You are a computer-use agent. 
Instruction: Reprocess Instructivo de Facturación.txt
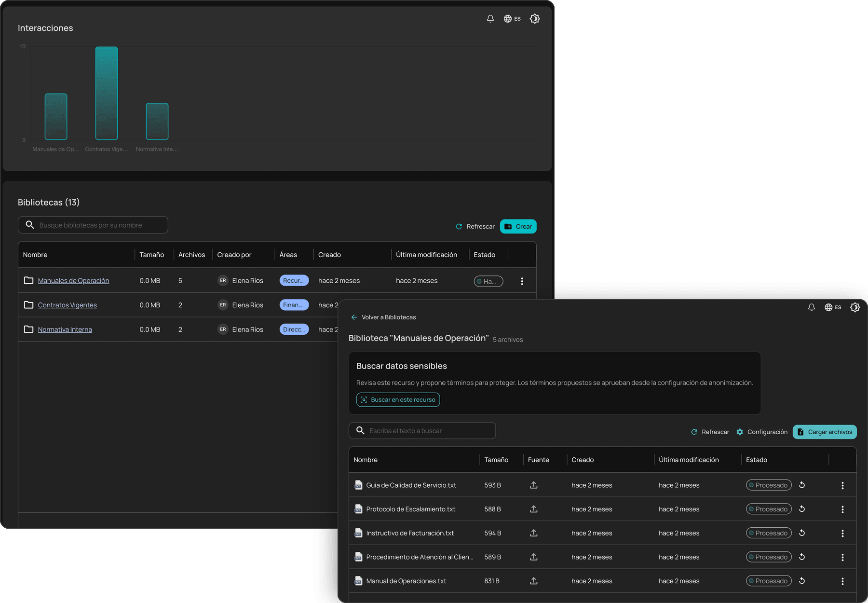coord(802,533)
